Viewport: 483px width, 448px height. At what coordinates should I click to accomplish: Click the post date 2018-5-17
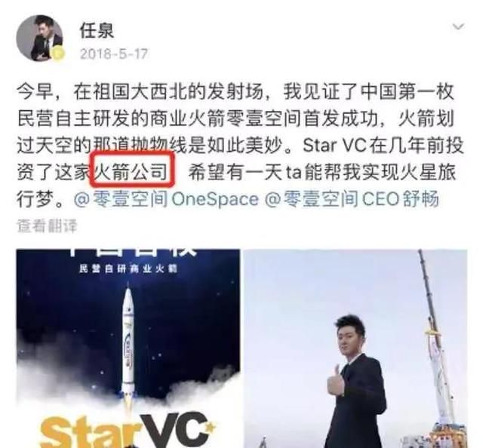114,54
